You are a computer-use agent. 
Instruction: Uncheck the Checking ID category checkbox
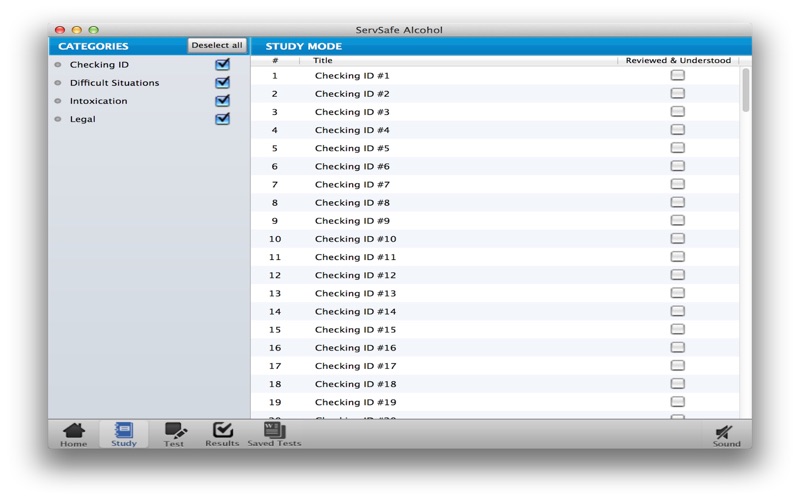[222, 64]
